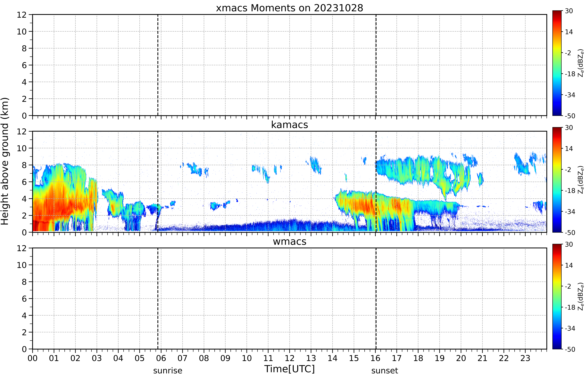Click the sunset dashed line in kamacs panel
Image resolution: width=588 pixels, height=379 pixels.
[x=376, y=182]
